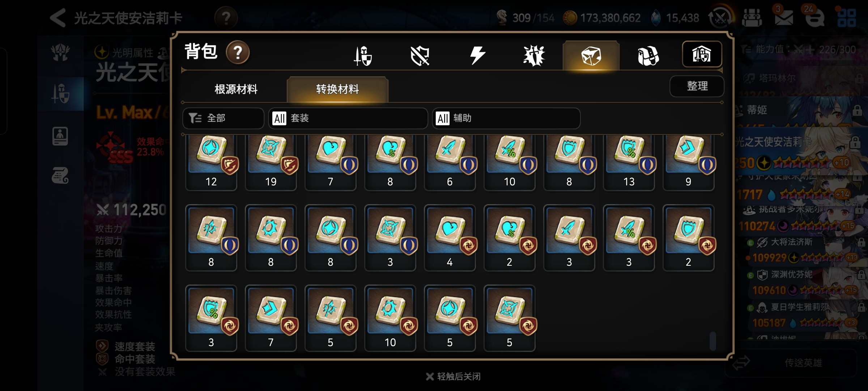
Task: Expand the All 辅助 filter dropdown
Action: click(x=506, y=118)
